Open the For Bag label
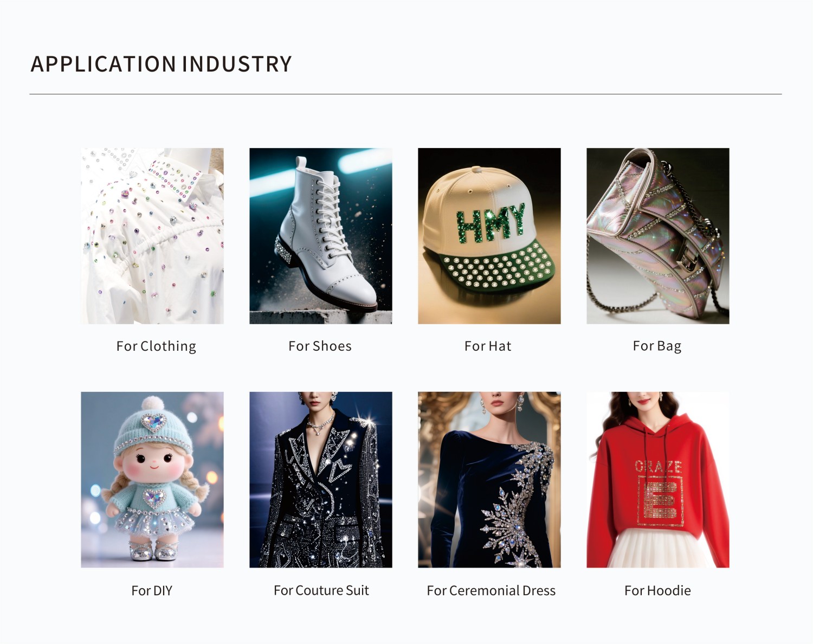 point(657,346)
